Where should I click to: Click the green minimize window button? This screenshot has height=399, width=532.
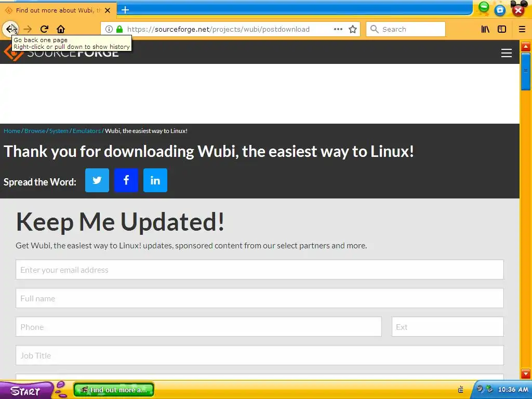[x=484, y=7]
